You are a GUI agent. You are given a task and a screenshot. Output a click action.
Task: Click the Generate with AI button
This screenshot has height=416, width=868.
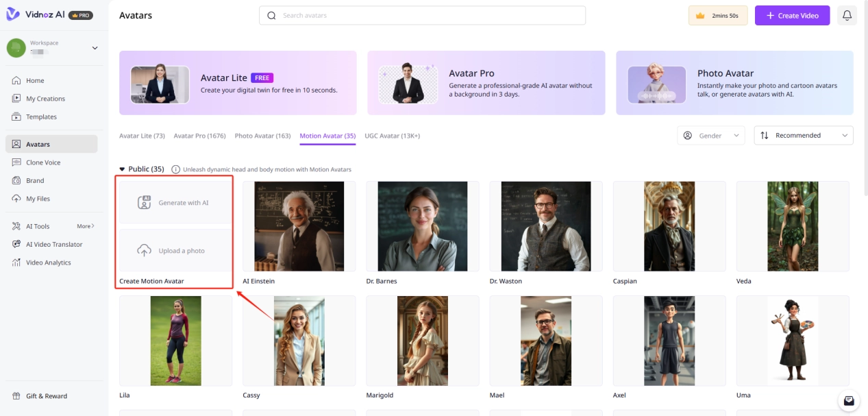point(175,203)
